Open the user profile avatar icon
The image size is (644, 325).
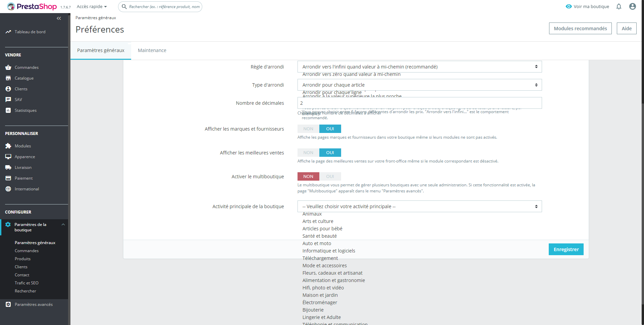pyautogui.click(x=633, y=6)
